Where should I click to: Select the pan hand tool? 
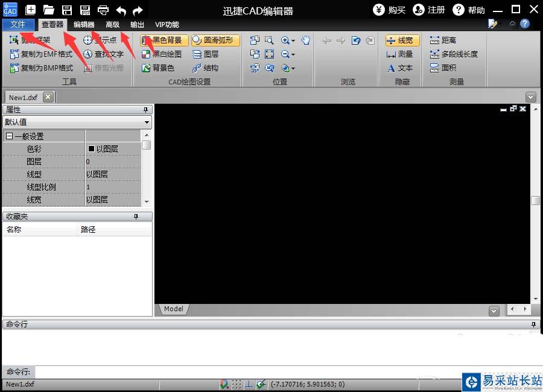[x=305, y=40]
